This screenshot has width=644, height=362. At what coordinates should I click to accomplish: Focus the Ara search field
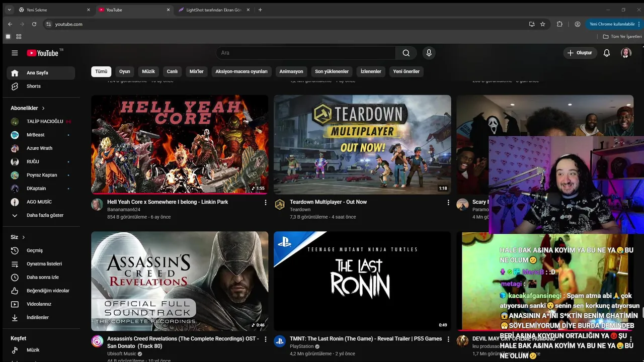[306, 53]
